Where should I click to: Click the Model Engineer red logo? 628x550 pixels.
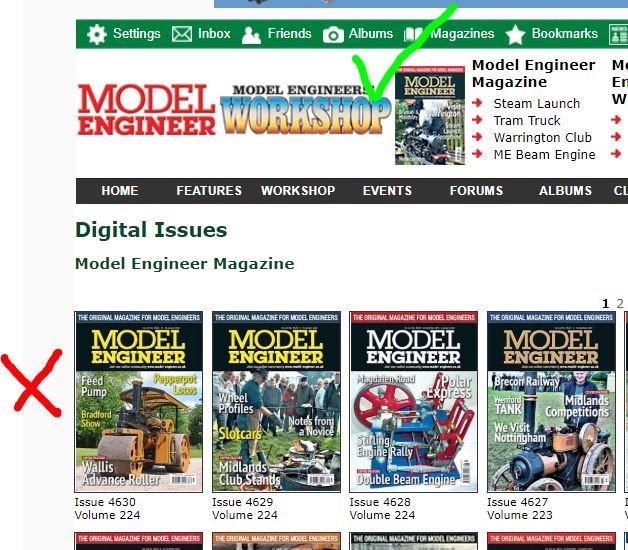click(x=147, y=109)
